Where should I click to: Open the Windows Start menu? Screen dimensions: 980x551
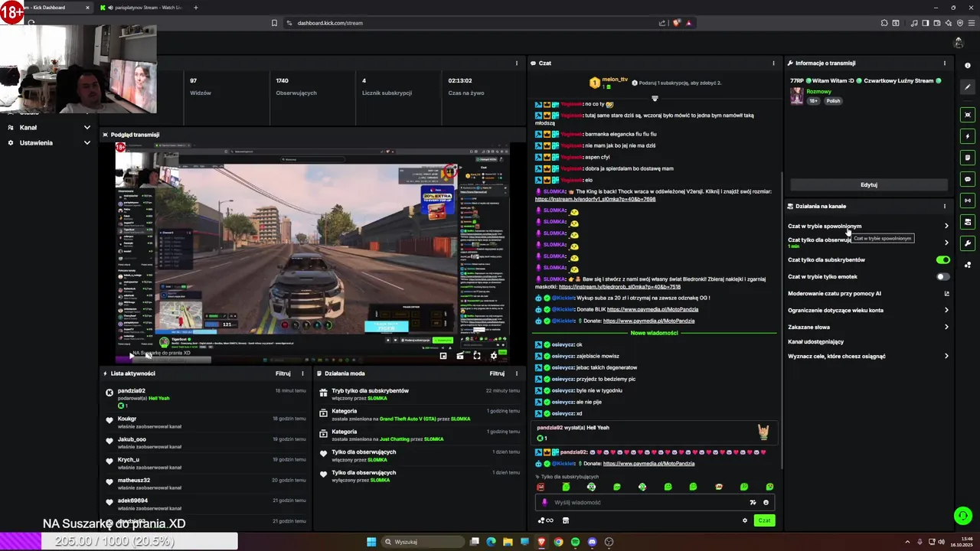click(x=371, y=542)
